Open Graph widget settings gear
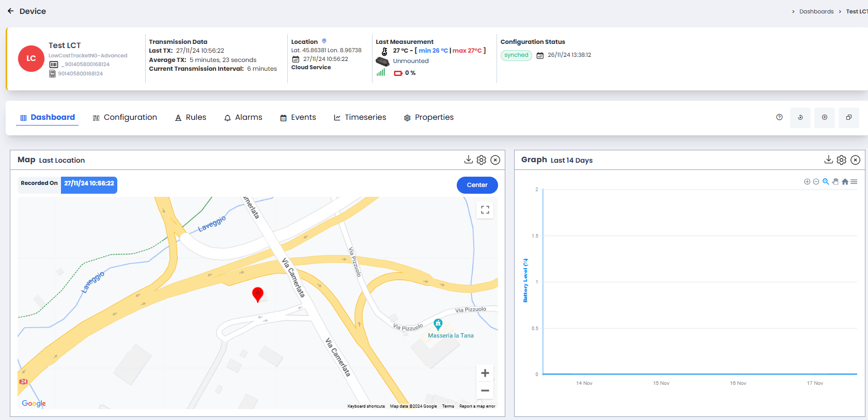This screenshot has height=420, width=868. [x=841, y=160]
